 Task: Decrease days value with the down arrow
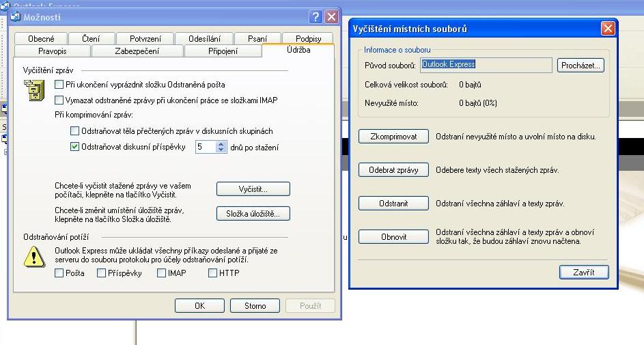[x=221, y=150]
